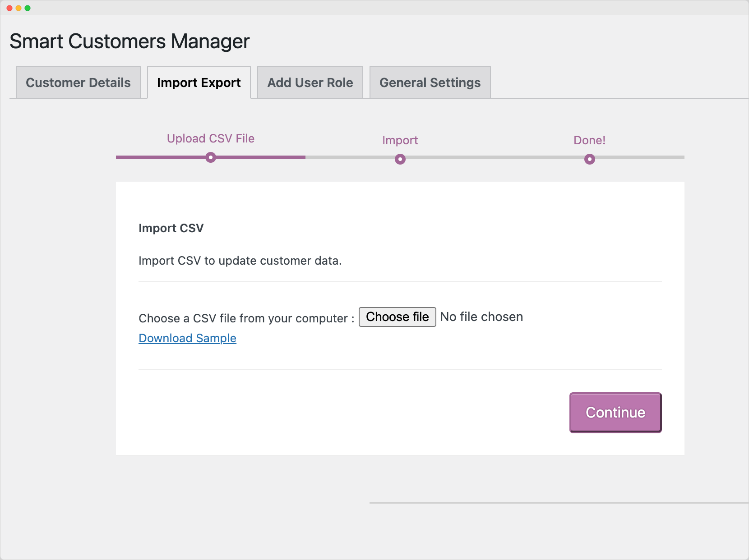Click the Upload CSV File step marker
The height and width of the screenshot is (560, 749).
[x=211, y=157]
